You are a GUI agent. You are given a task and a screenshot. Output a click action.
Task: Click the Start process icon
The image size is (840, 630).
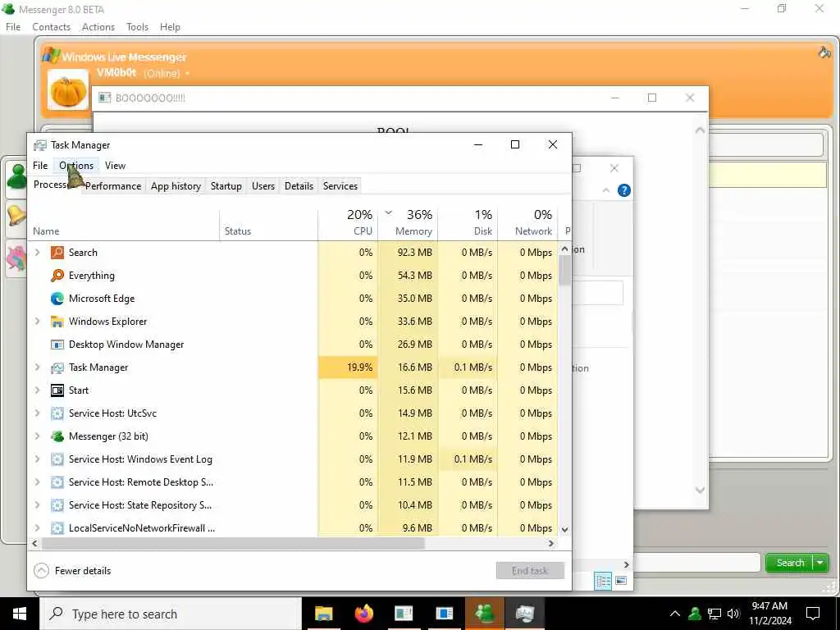[57, 390]
